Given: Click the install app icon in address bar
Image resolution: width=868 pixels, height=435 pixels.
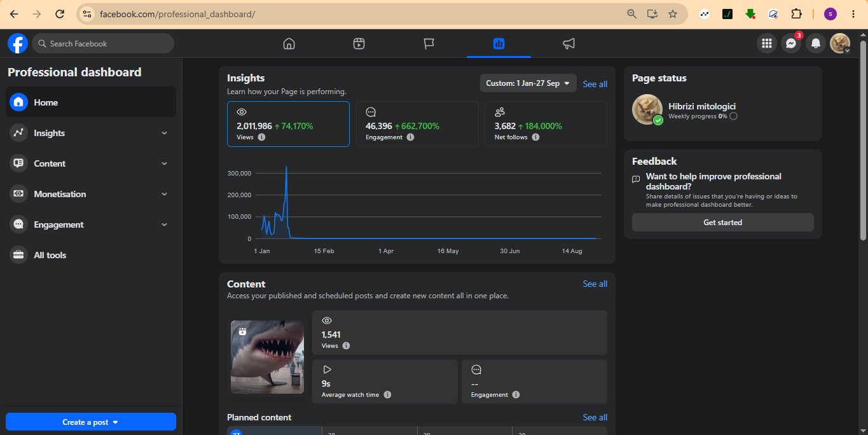Looking at the screenshot, I should [x=652, y=13].
